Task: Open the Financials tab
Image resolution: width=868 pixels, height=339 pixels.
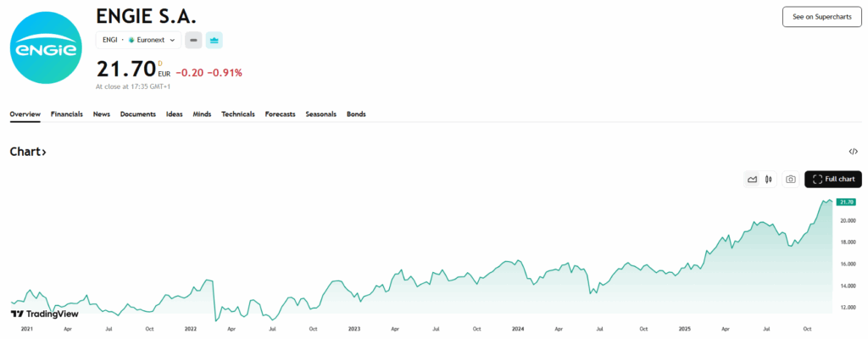Action: coord(67,114)
